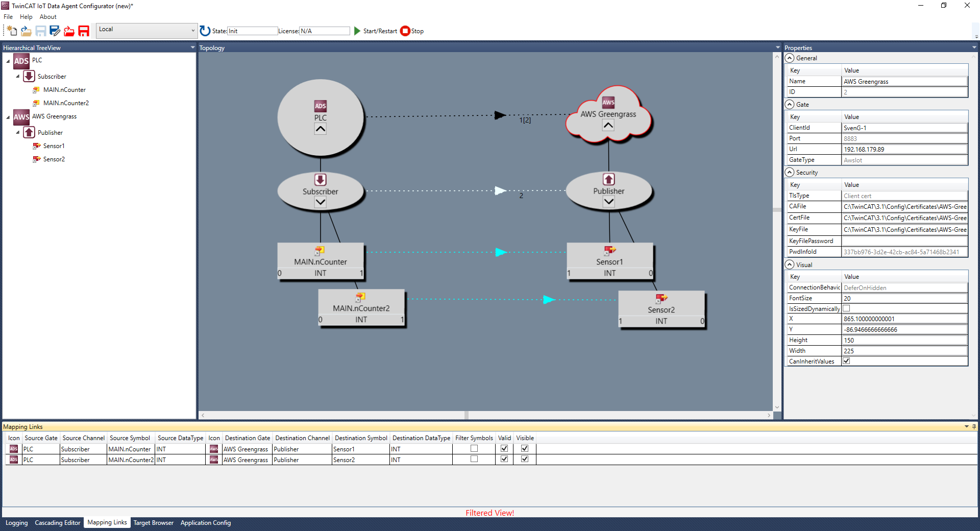Switch to the Logging tab
This screenshot has width=980, height=531.
[x=17, y=523]
